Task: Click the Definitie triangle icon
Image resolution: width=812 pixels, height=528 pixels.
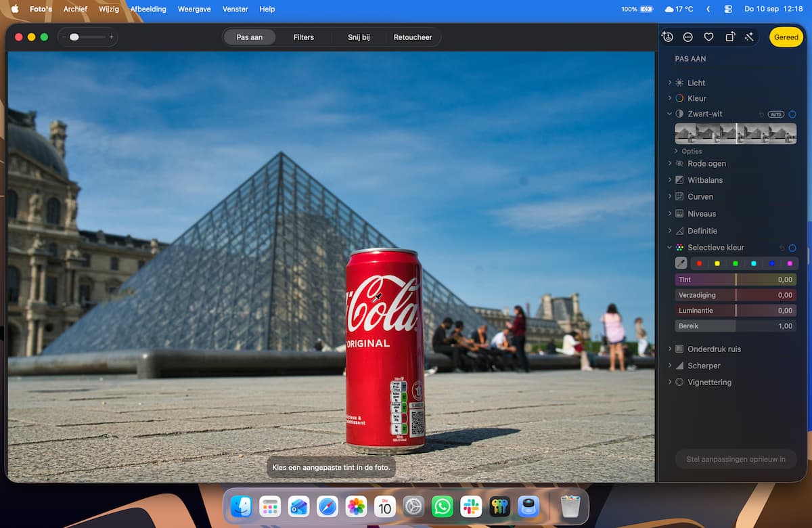Action: 679,231
